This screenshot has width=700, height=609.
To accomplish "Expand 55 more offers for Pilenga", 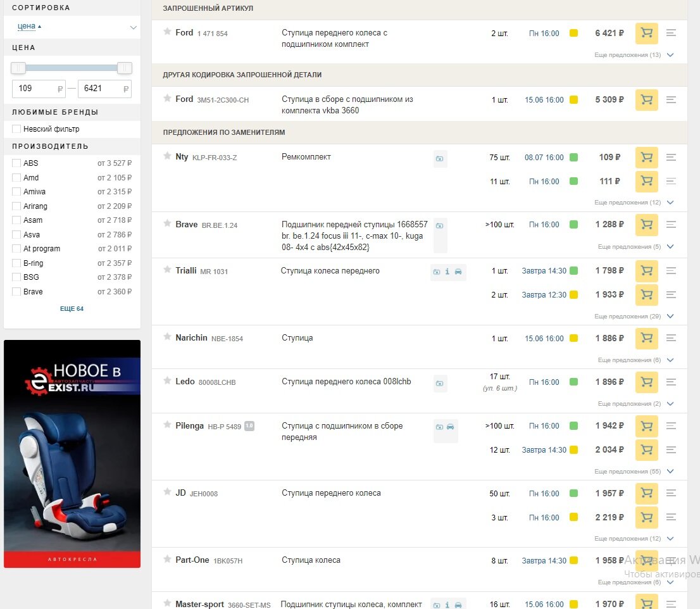I will (x=634, y=472).
